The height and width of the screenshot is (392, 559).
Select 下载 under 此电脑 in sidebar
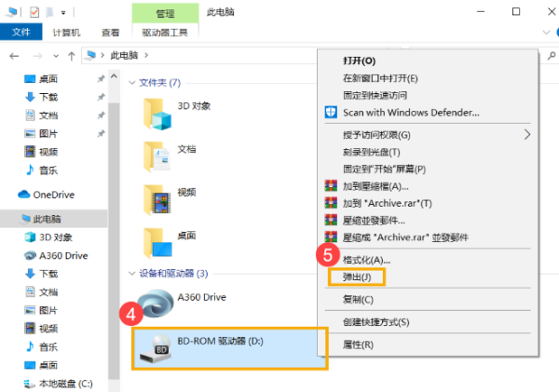48,274
